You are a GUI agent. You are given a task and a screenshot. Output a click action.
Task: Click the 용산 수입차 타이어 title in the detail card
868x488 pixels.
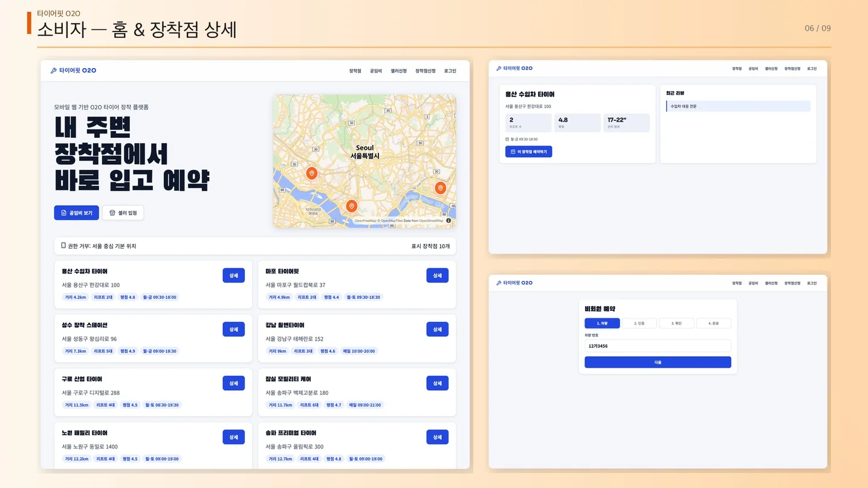[530, 94]
